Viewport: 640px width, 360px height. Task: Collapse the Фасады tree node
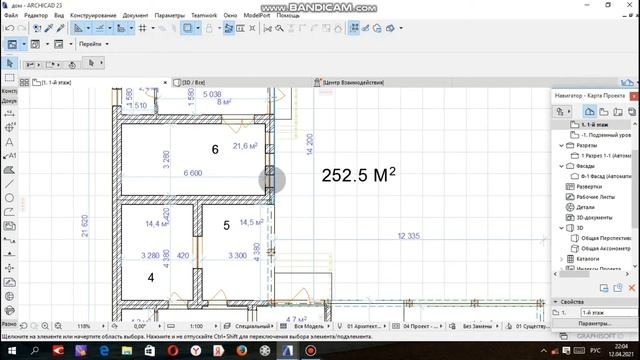coord(561,166)
